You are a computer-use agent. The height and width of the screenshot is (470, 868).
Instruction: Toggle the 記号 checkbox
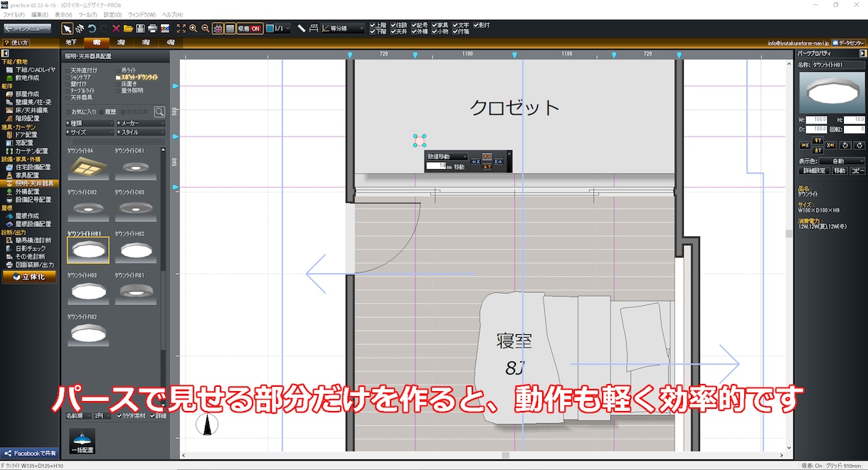coord(413,26)
